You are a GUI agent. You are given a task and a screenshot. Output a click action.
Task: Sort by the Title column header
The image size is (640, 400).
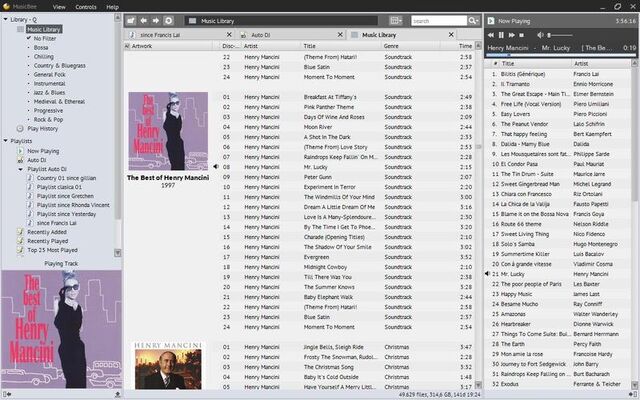click(341, 46)
